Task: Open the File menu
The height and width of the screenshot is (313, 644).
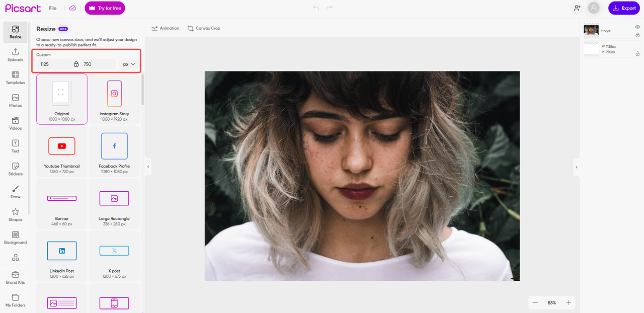Action: pos(53,8)
